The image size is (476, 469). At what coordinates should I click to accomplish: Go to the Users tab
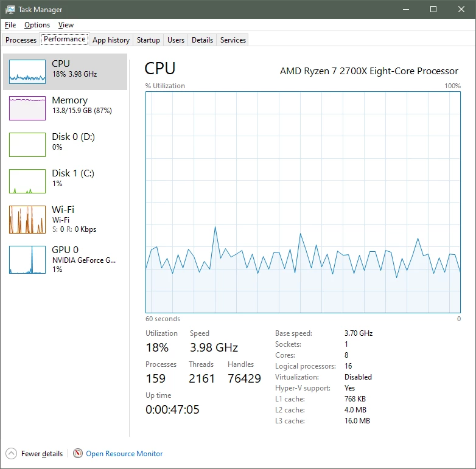(x=176, y=40)
